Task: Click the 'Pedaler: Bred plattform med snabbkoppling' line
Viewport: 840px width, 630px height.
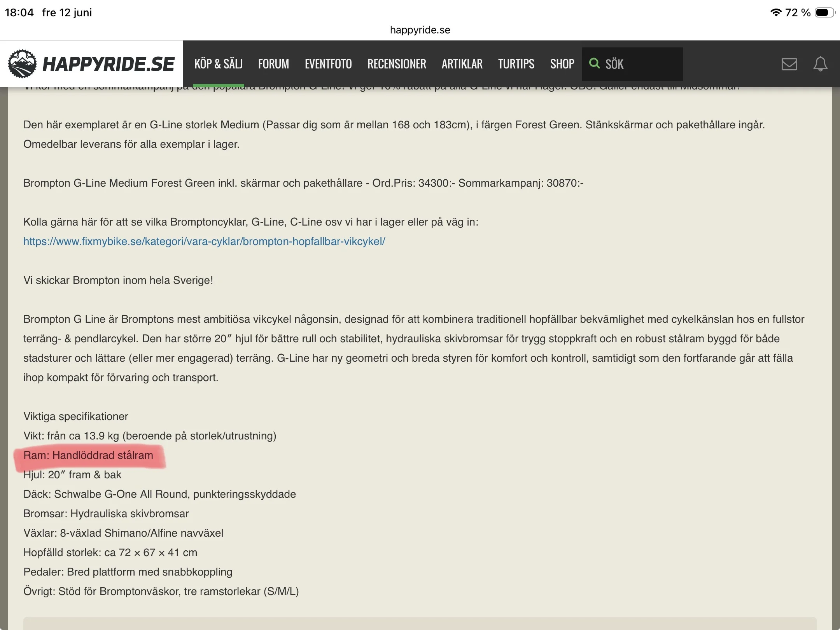Action: pyautogui.click(x=128, y=572)
